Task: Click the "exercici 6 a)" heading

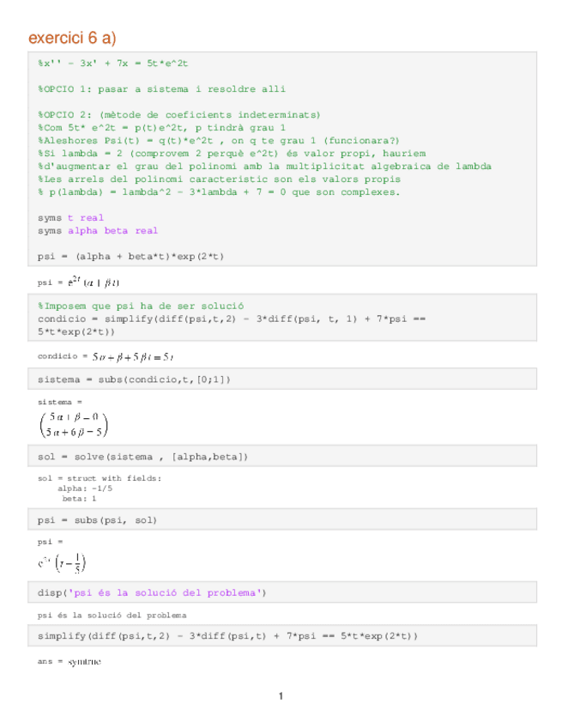Action: coord(72,38)
